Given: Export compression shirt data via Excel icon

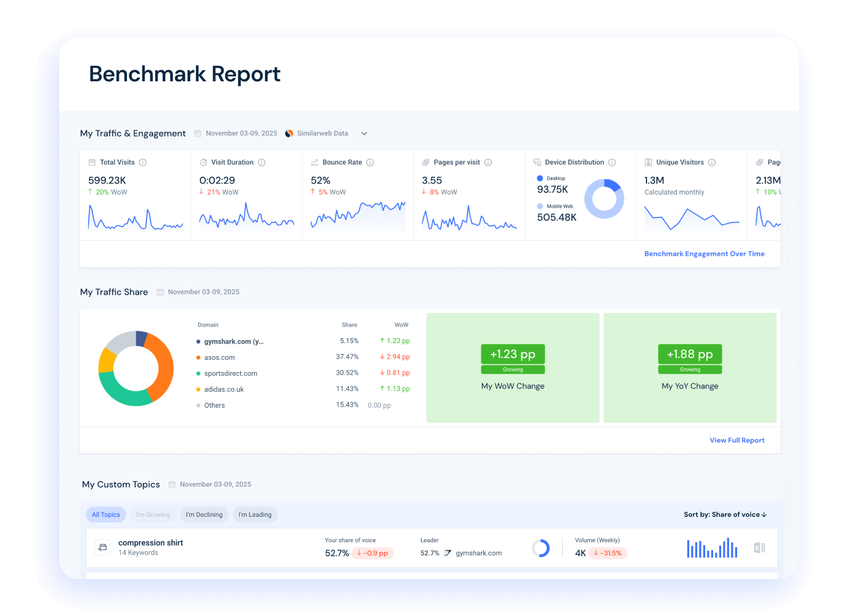Looking at the screenshot, I should click(x=759, y=548).
